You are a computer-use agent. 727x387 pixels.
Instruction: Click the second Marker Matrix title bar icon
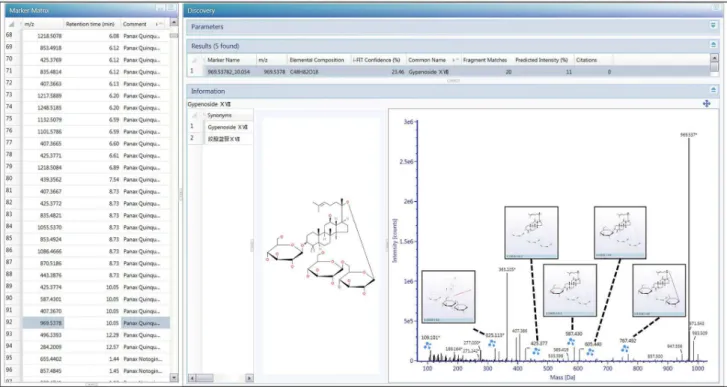pyautogui.click(x=171, y=8)
